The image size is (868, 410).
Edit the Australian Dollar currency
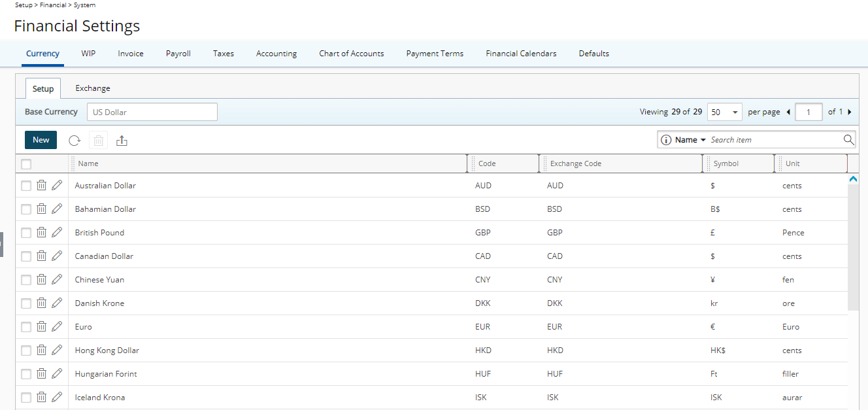(x=57, y=186)
